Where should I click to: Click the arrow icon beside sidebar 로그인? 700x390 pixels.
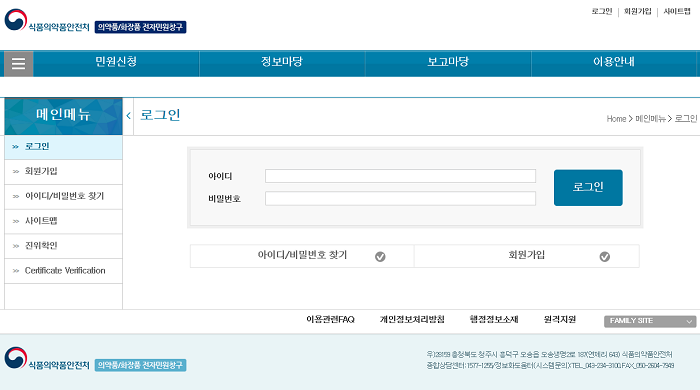pyautogui.click(x=16, y=147)
